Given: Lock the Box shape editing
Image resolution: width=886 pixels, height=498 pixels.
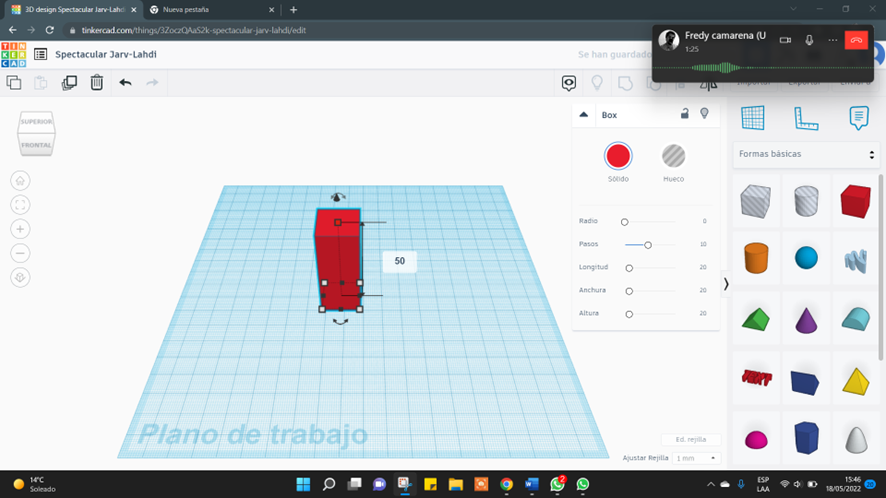Looking at the screenshot, I should pyautogui.click(x=684, y=114).
